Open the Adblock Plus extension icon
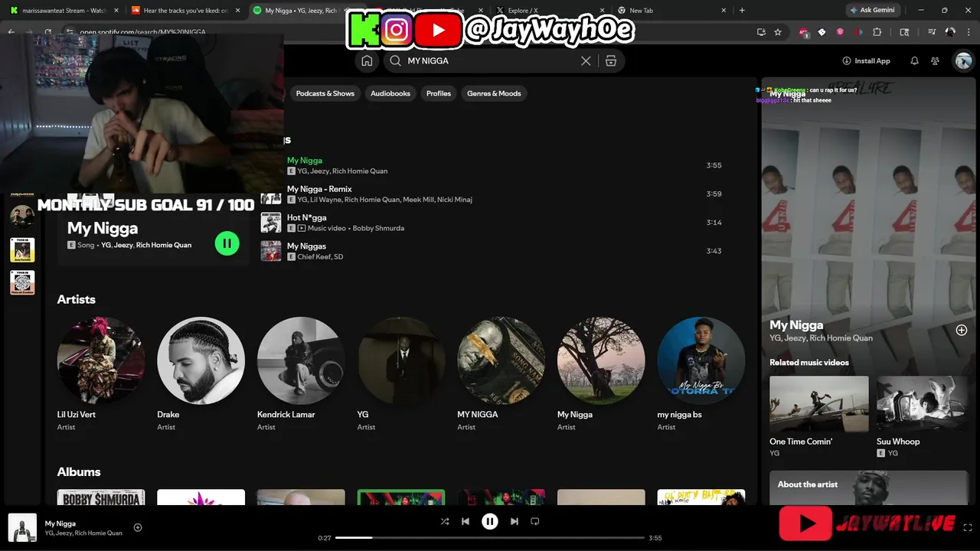This screenshot has width=980, height=551. (x=803, y=32)
